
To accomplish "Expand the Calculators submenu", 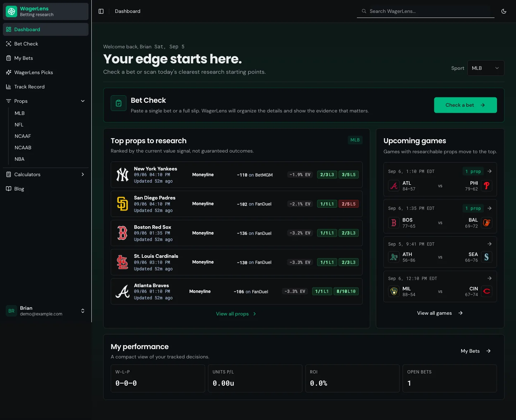I will [46, 174].
